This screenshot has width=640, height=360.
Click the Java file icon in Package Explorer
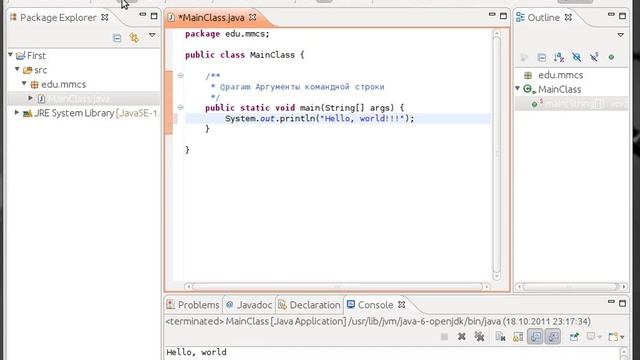42,98
